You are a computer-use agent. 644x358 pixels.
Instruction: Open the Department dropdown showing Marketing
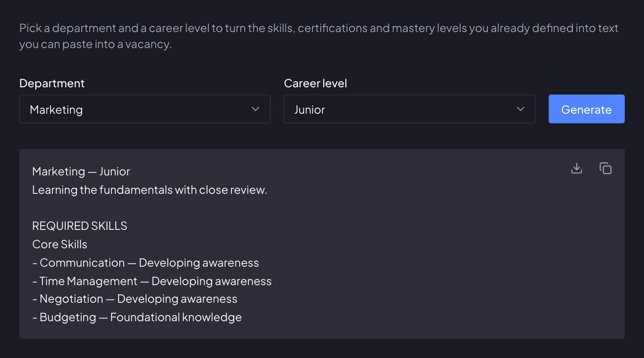point(145,109)
